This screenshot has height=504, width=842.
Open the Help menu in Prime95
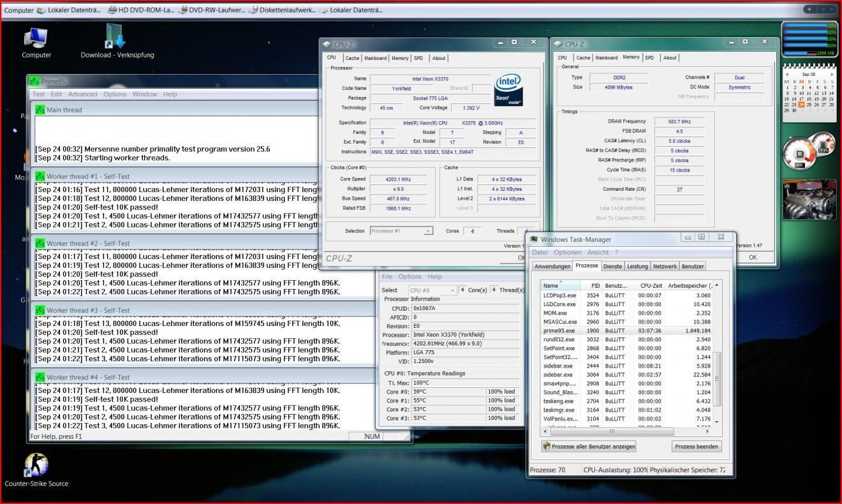pyautogui.click(x=170, y=94)
